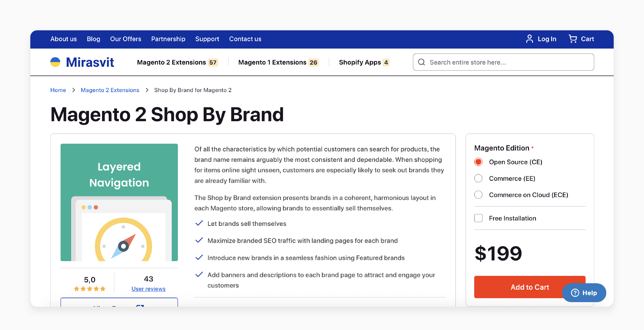Focus the search entire store field

[x=503, y=62]
